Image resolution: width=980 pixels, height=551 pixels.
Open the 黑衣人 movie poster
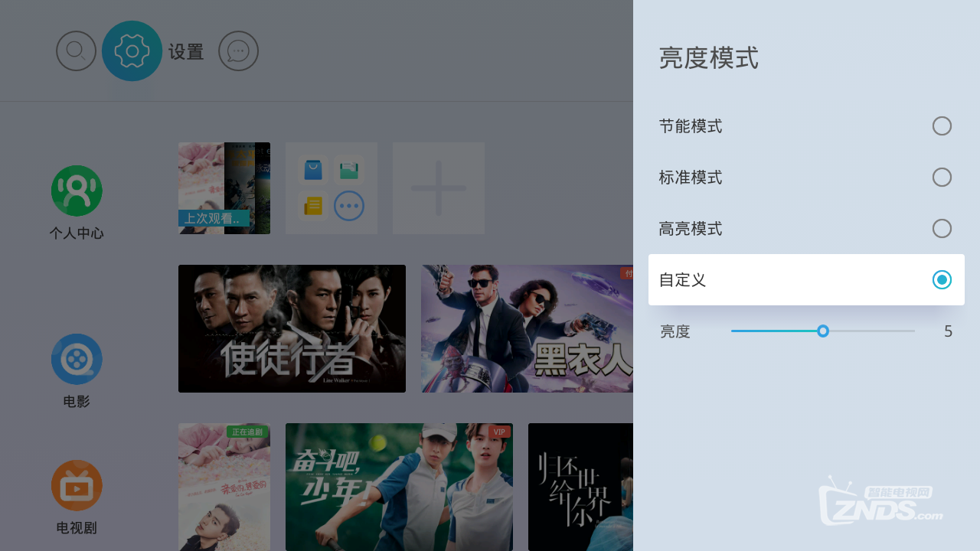click(x=527, y=329)
